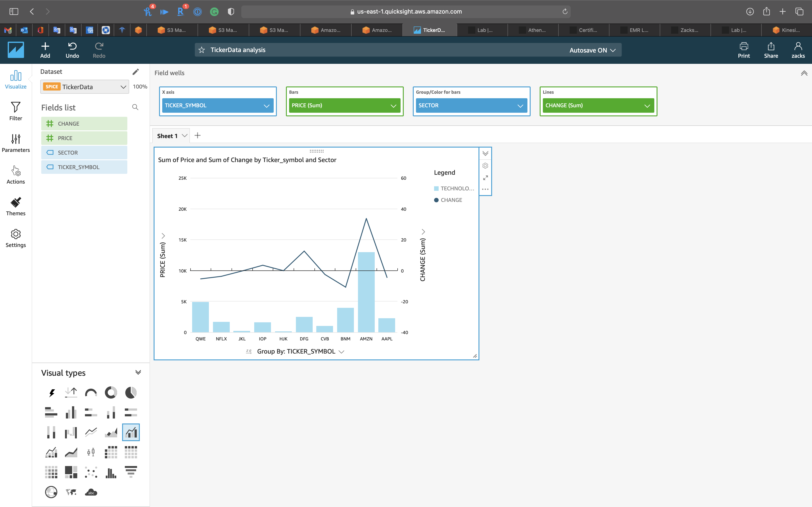The image size is (812, 507).
Task: Click the pencil icon to edit dataset
Action: [x=135, y=72]
